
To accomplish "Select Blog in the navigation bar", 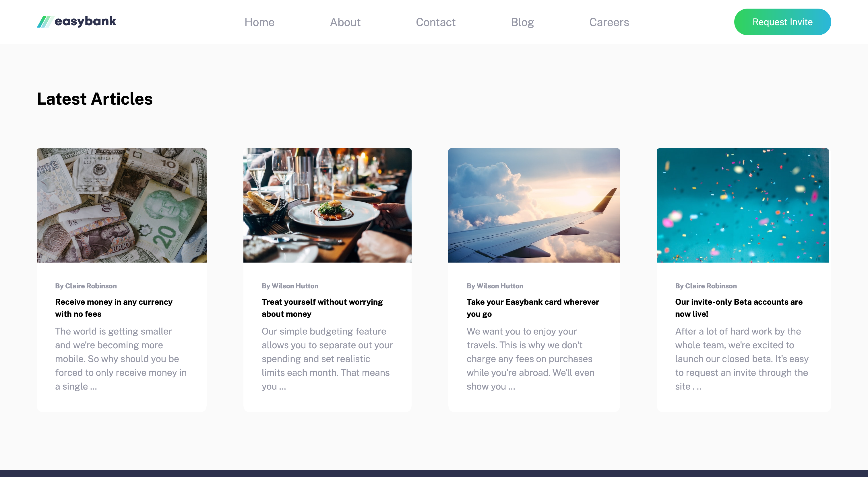I will (x=522, y=22).
